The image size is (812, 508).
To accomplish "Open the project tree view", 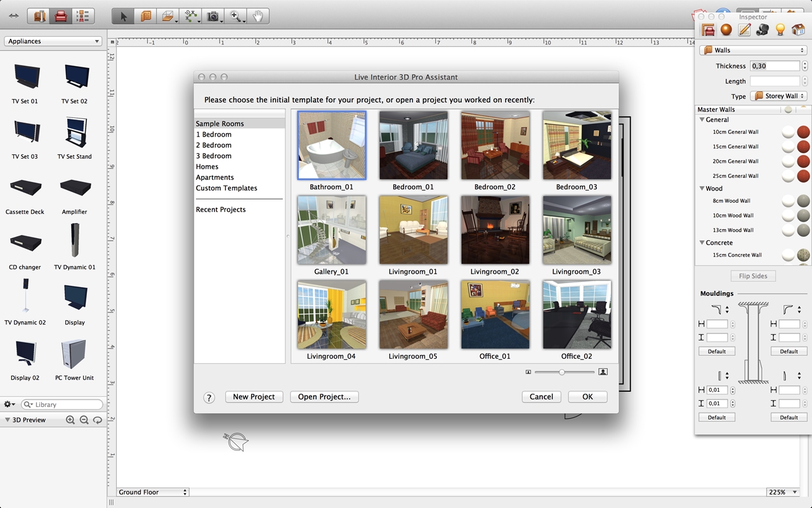I will (x=82, y=17).
